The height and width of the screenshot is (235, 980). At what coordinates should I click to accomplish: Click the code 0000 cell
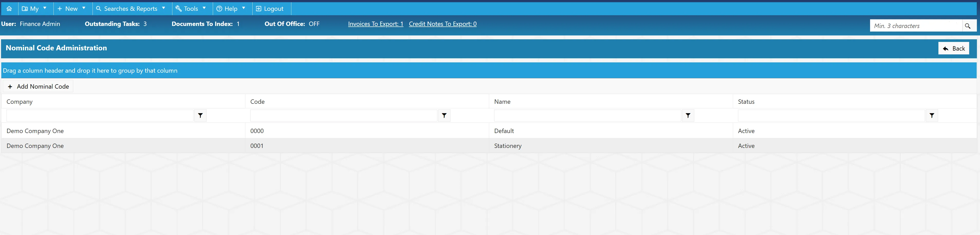coord(367,131)
